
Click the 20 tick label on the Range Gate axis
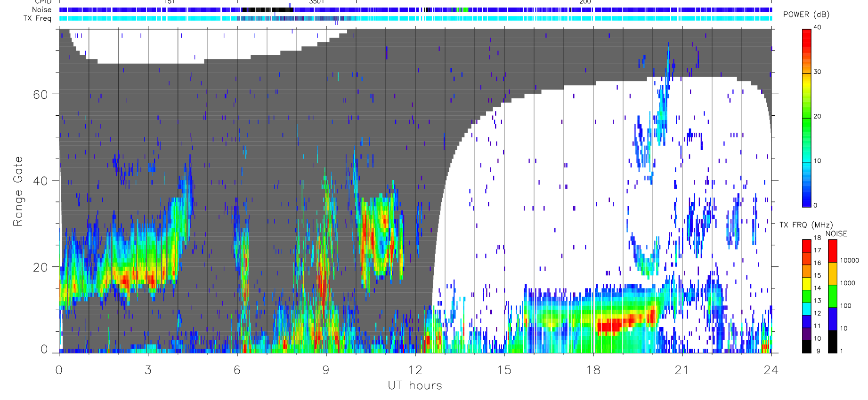[41, 267]
